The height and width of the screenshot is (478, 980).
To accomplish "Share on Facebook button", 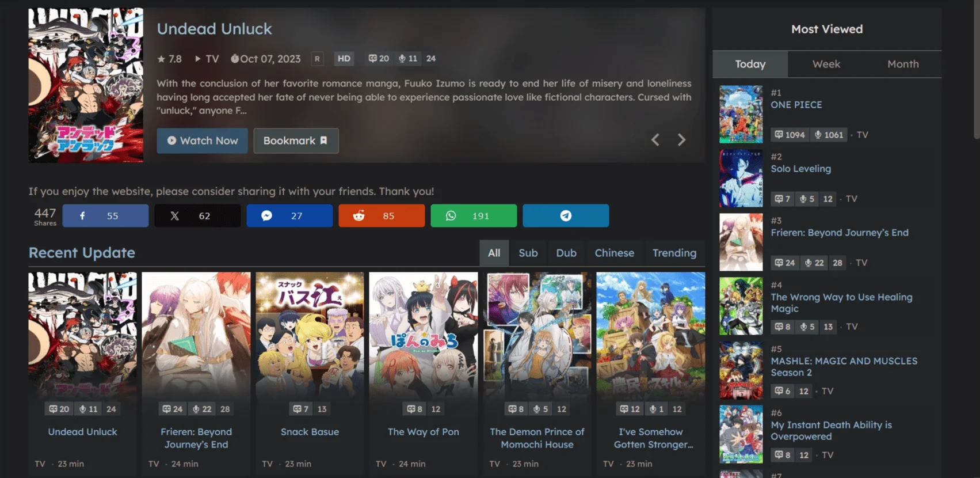I will point(105,215).
